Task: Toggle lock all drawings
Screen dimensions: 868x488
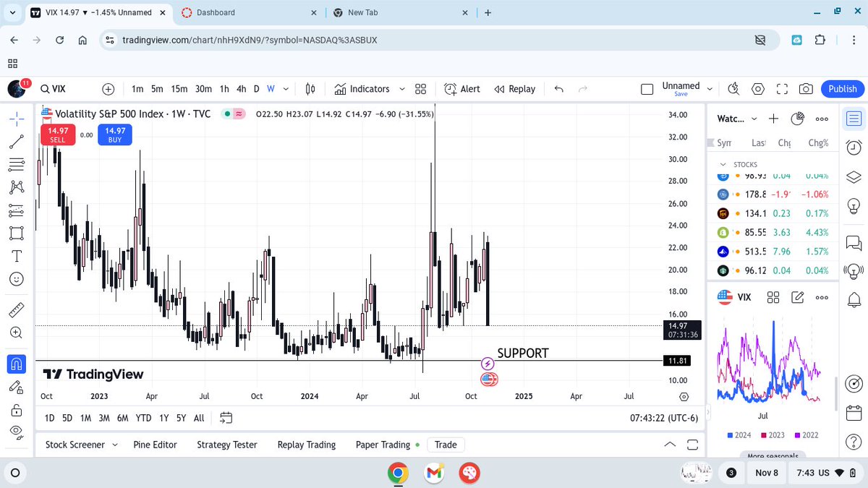Action: pyautogui.click(x=16, y=409)
